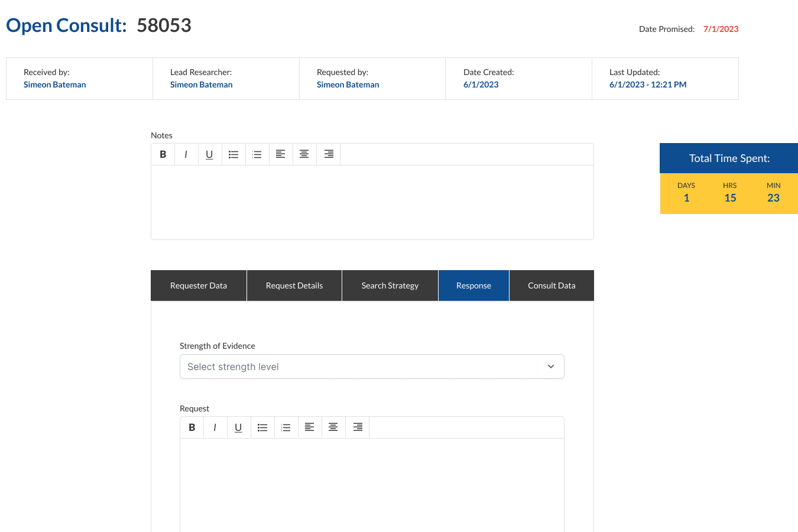Underline text in the Notes editor
This screenshot has width=798, height=532.
click(209, 154)
